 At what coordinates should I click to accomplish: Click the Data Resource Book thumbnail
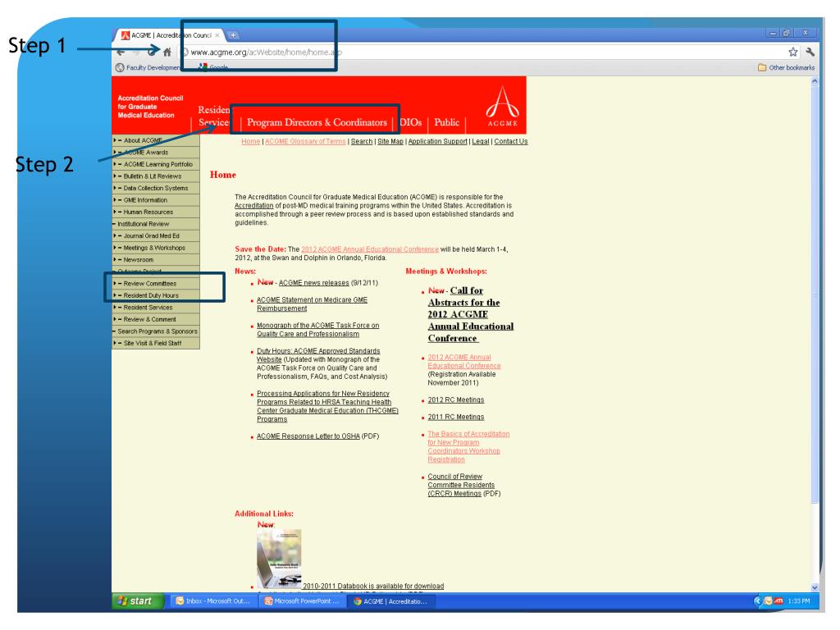(x=279, y=558)
